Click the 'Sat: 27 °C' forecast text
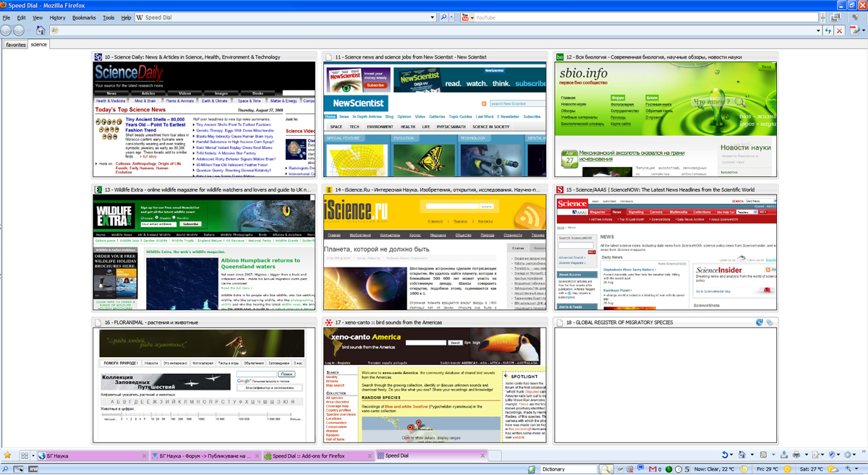The height and width of the screenshot is (475, 868). [811, 469]
